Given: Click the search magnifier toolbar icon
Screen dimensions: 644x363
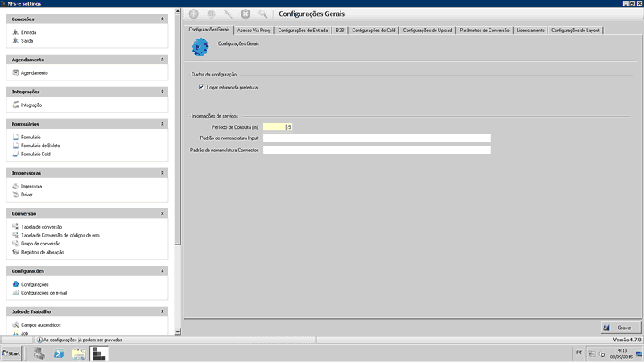Looking at the screenshot, I should tap(263, 14).
